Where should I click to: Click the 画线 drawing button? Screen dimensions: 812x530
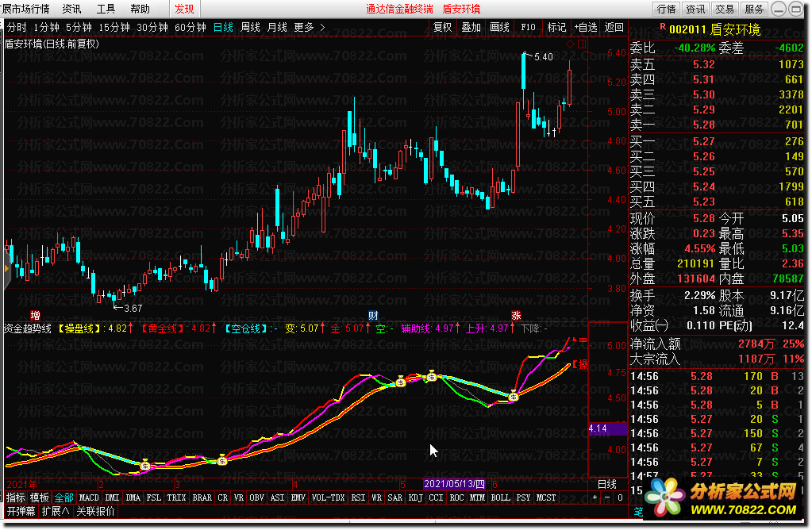pos(500,28)
